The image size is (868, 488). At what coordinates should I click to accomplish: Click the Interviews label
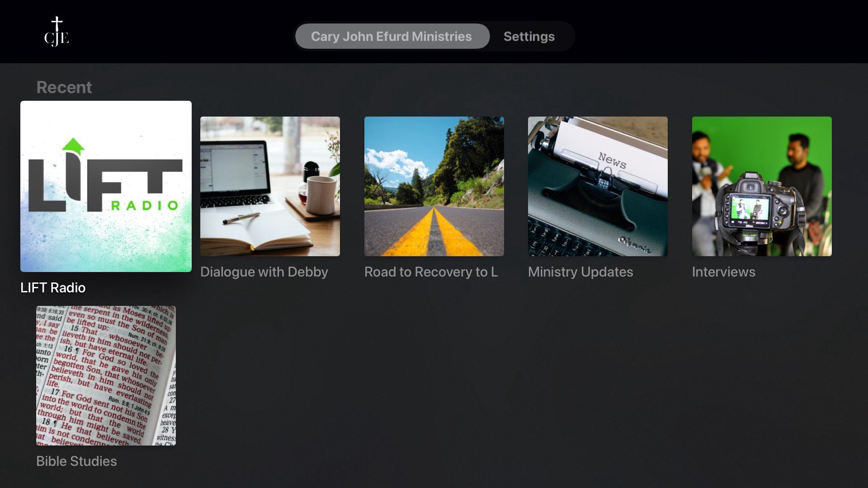pos(723,272)
